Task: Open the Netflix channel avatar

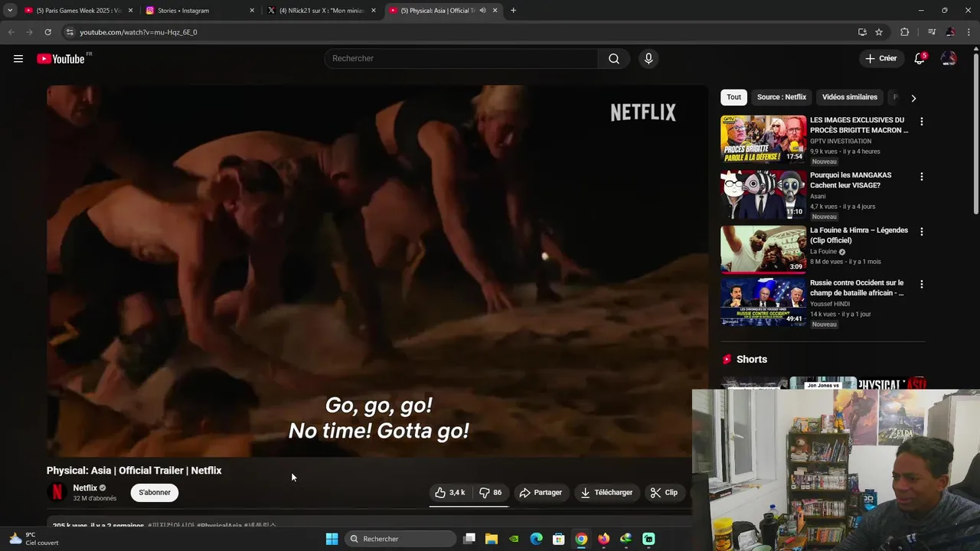Action: (x=57, y=493)
